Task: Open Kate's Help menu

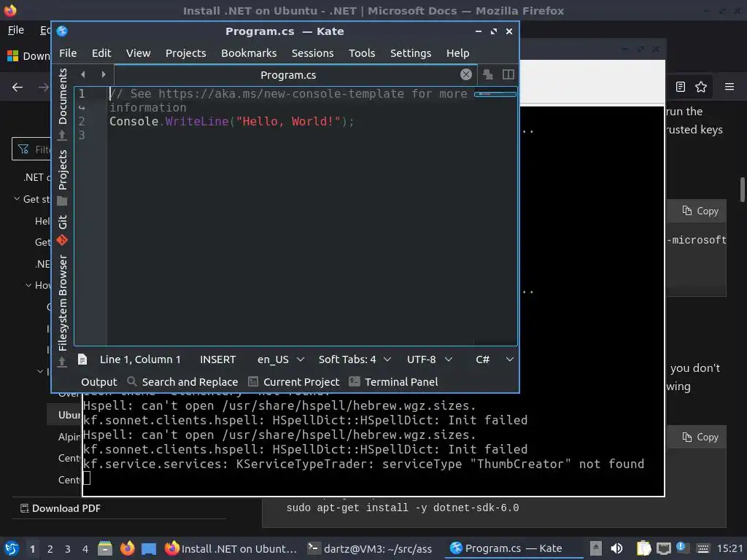Action: (458, 52)
